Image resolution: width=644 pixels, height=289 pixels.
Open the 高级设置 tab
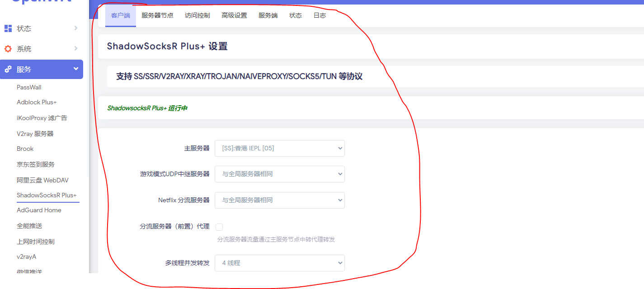coord(235,15)
